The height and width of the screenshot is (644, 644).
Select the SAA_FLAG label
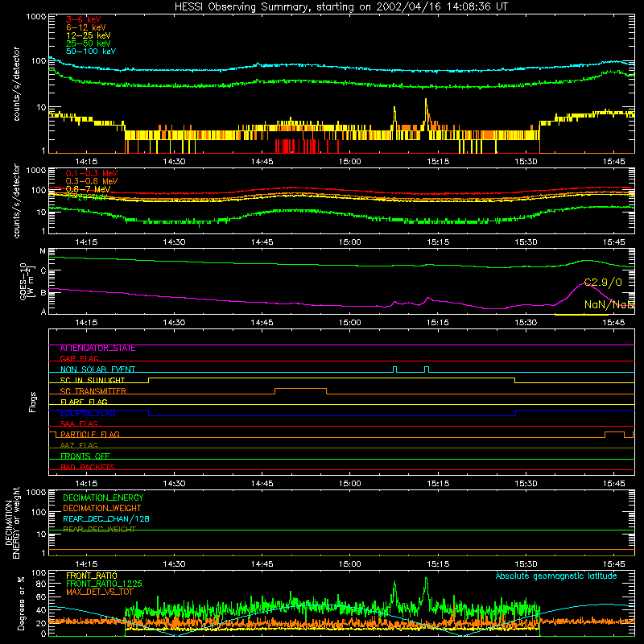pos(79,424)
